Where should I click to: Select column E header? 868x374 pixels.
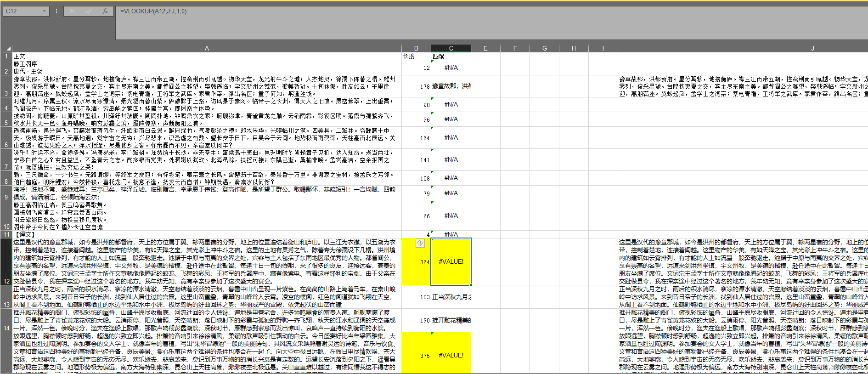485,48
